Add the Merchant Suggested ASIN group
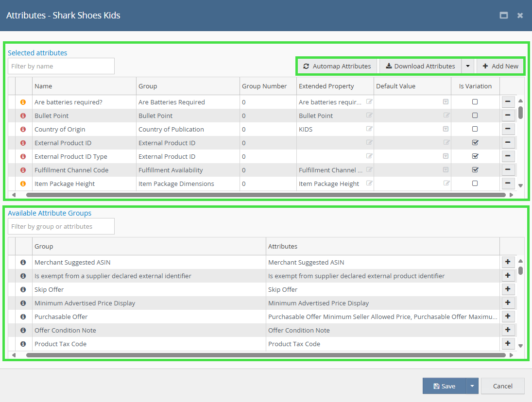532x402 pixels. pyautogui.click(x=507, y=262)
